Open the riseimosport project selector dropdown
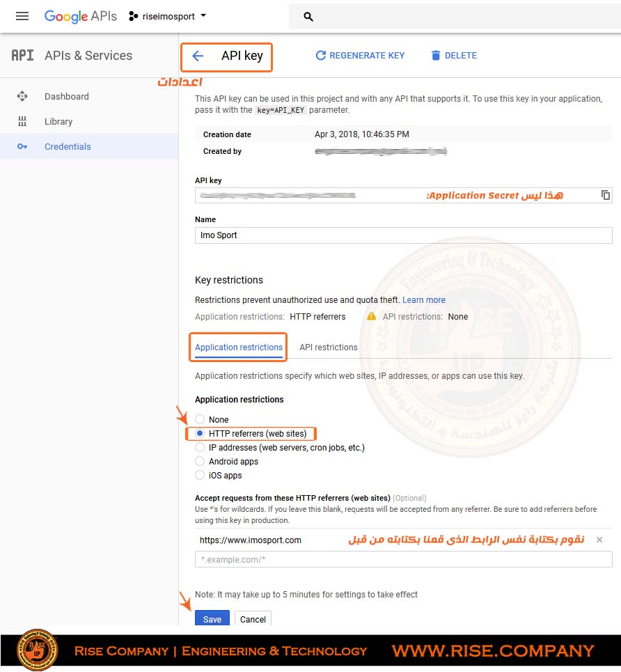Viewport: 621px width, 672px height. (168, 16)
